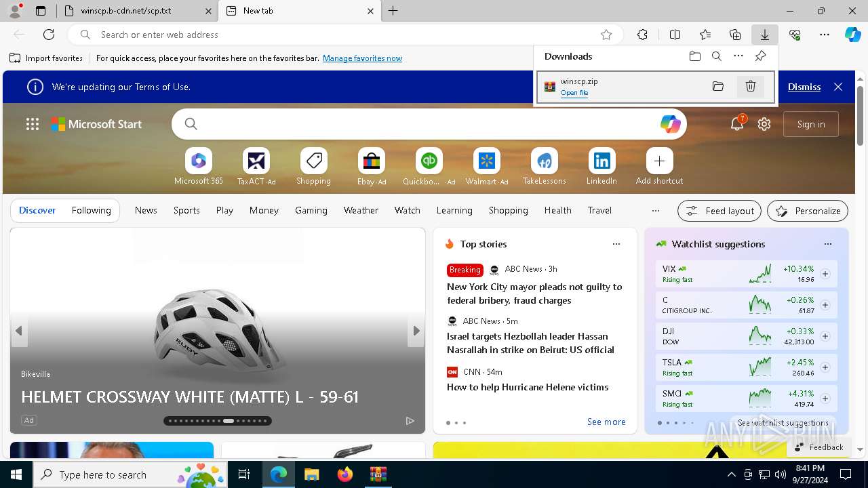Click the browser address bar
The height and width of the screenshot is (488, 868).
click(x=346, y=35)
